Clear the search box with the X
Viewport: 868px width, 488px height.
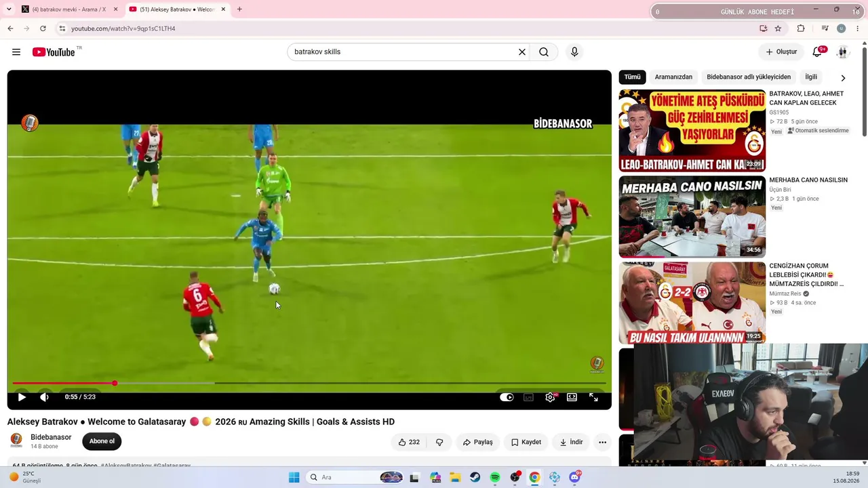tap(522, 52)
